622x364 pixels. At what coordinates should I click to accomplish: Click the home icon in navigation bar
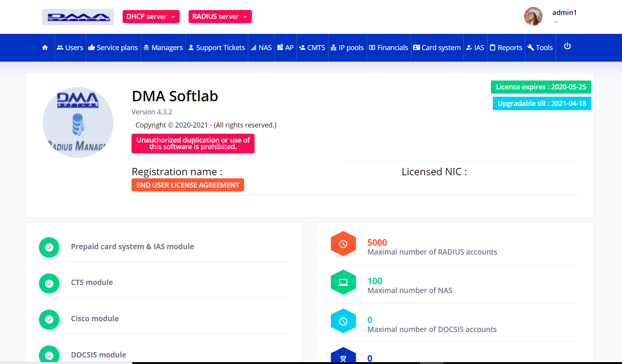pyautogui.click(x=45, y=47)
